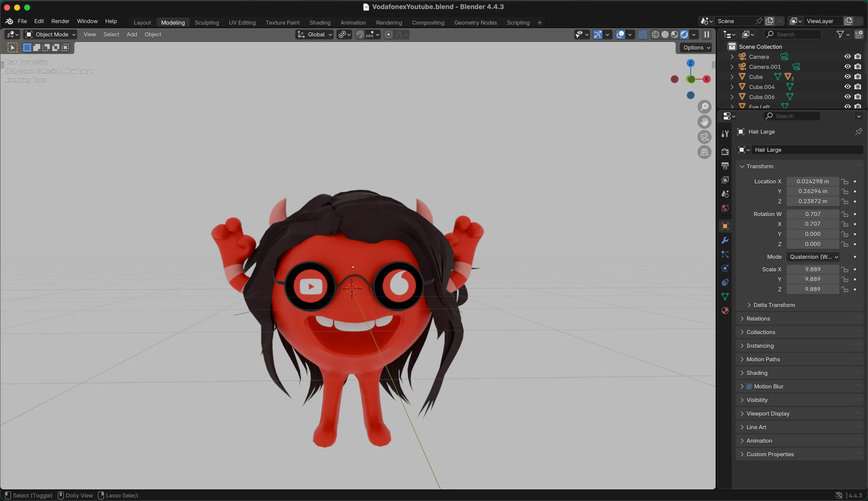Open the Particles properties tab
This screenshot has width=868, height=501.
[x=725, y=254]
